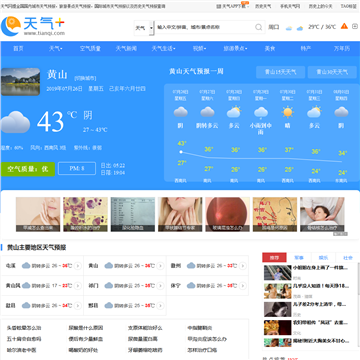Click Saturday 阴转多云 cloud icon
360x360 pixels.
tap(207, 112)
